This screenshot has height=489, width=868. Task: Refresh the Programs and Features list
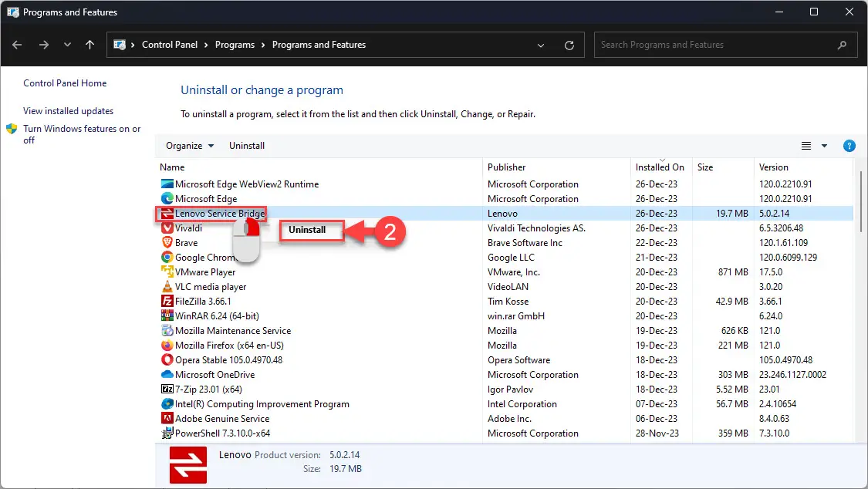(569, 46)
